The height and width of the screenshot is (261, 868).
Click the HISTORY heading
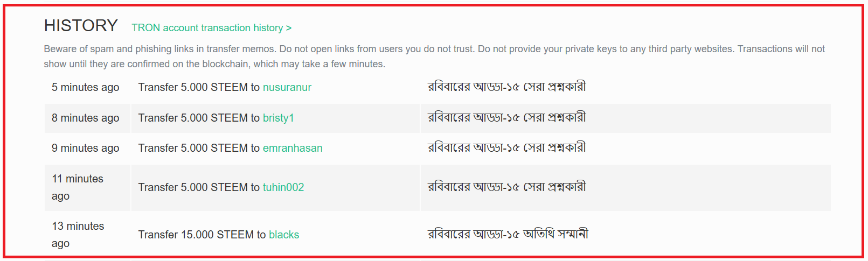[x=81, y=25]
